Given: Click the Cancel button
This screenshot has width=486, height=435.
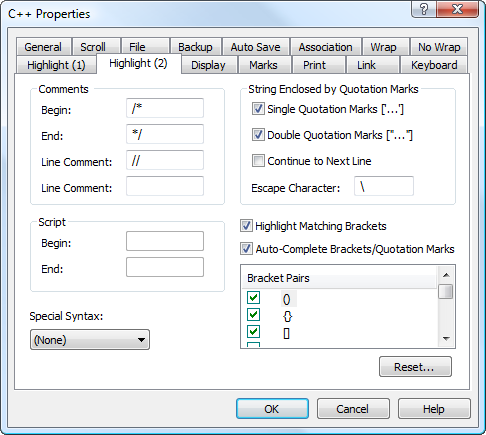Looking at the screenshot, I should pos(353,409).
